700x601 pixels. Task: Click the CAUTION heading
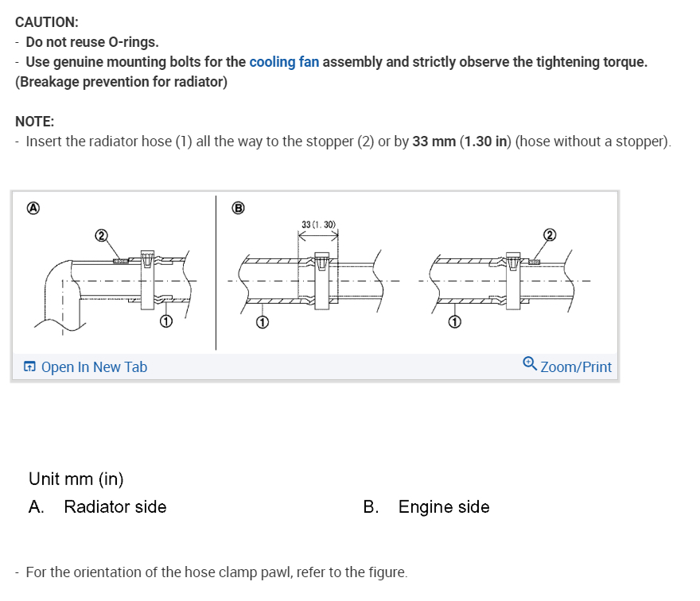pos(47,23)
